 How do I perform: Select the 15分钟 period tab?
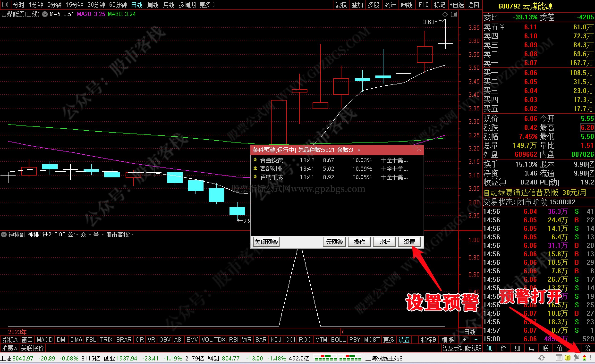point(74,4)
